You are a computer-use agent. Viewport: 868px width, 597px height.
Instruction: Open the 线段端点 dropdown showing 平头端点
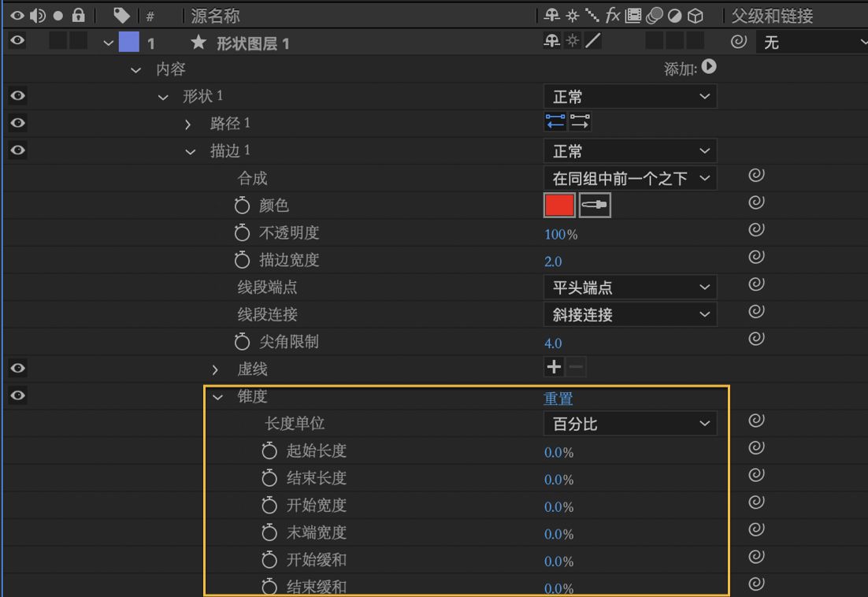[x=629, y=287]
